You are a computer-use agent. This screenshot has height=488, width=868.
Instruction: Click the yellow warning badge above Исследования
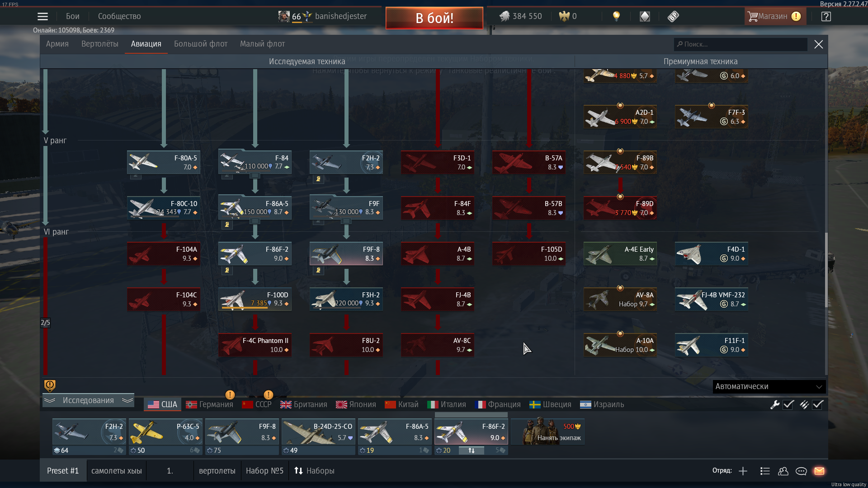(50, 385)
